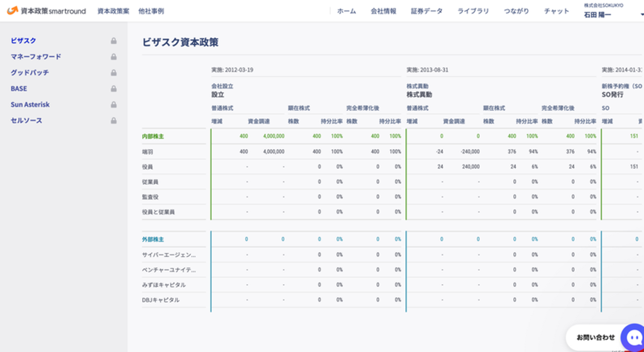Click the -240,000 value in the table

470,152
